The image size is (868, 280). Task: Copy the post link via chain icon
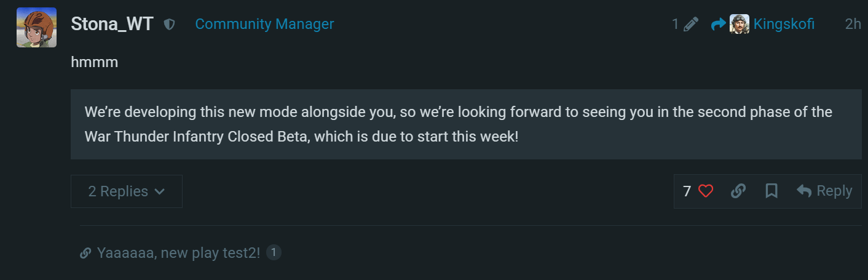(738, 191)
